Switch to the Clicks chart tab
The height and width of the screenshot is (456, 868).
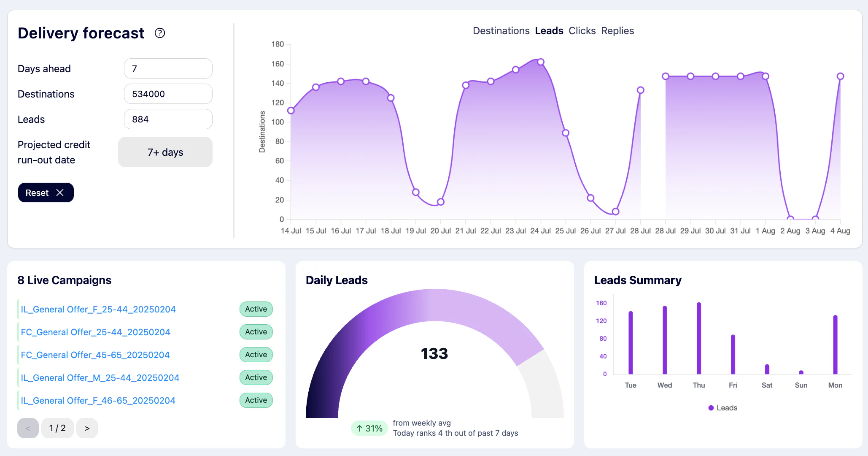coord(582,30)
